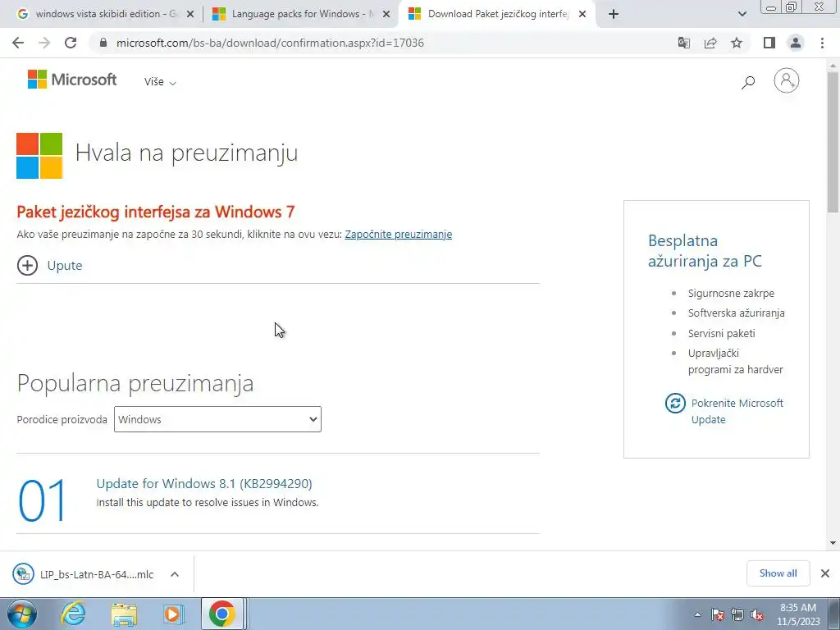Click the large four-color Microsoft logo
The image size is (840, 630).
[x=39, y=155]
